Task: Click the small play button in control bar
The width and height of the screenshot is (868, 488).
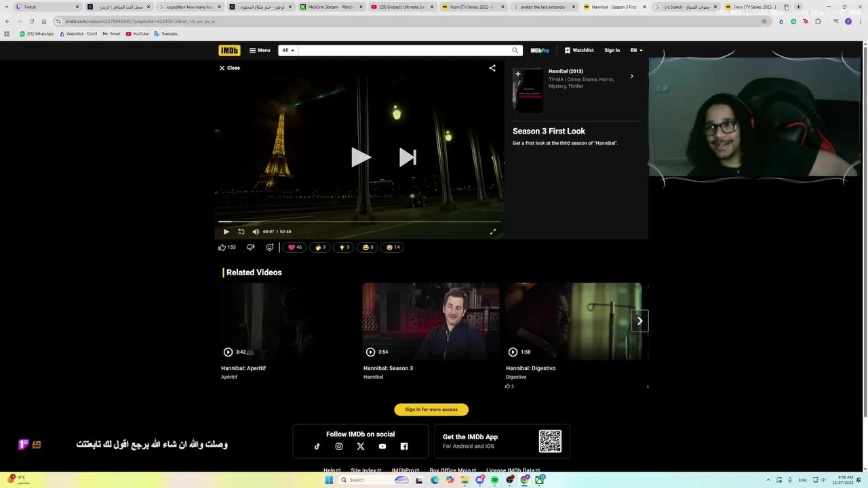Action: pos(226,232)
